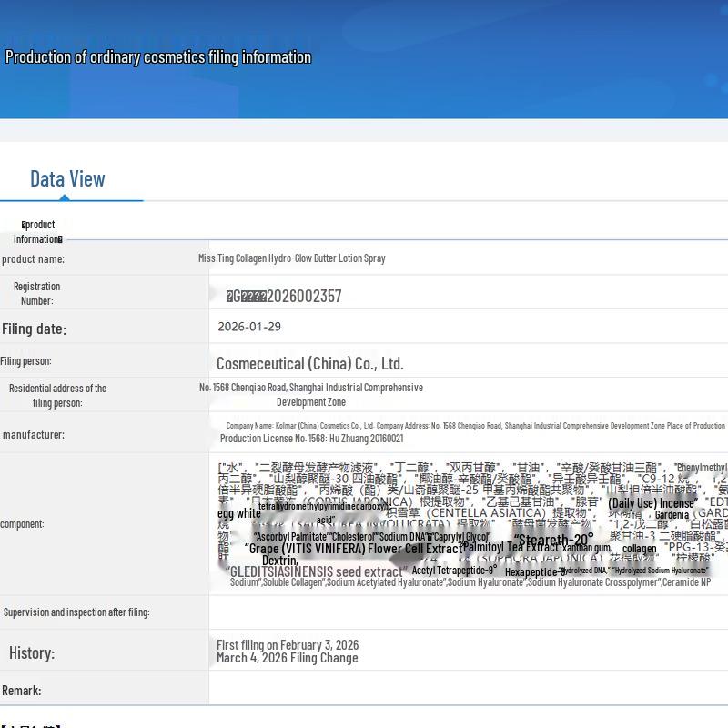This screenshot has width=728, height=728.
Task: Click the Miss Ting Collagen product name value
Action: [x=291, y=258]
